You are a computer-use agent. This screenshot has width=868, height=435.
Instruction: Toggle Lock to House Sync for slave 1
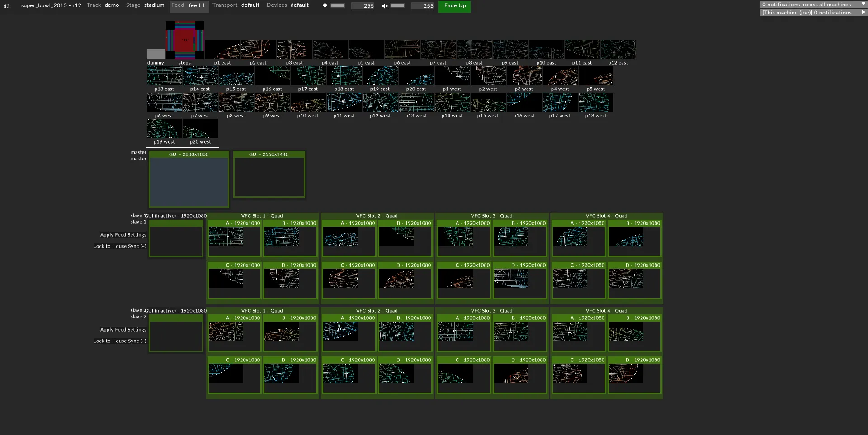[120, 246]
